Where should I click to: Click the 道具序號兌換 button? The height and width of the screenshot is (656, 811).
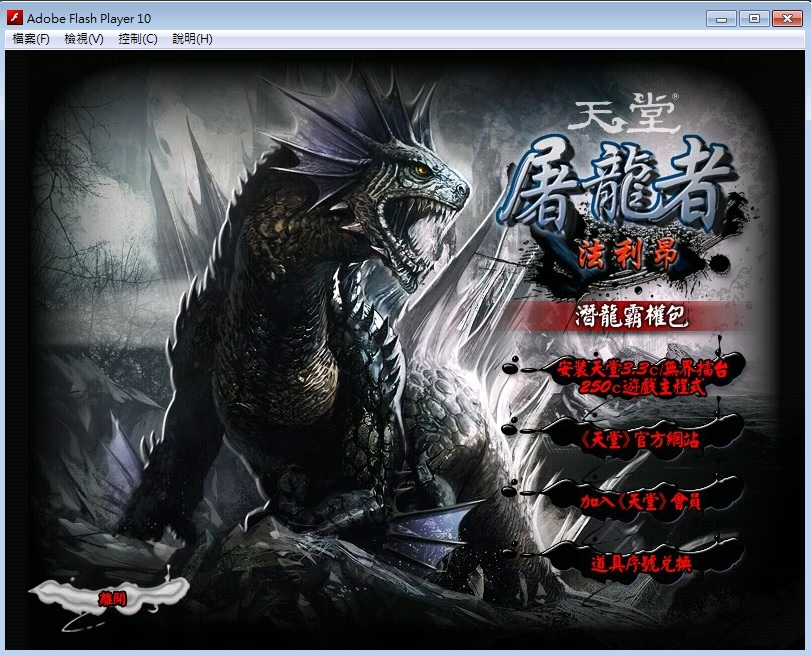(x=641, y=563)
